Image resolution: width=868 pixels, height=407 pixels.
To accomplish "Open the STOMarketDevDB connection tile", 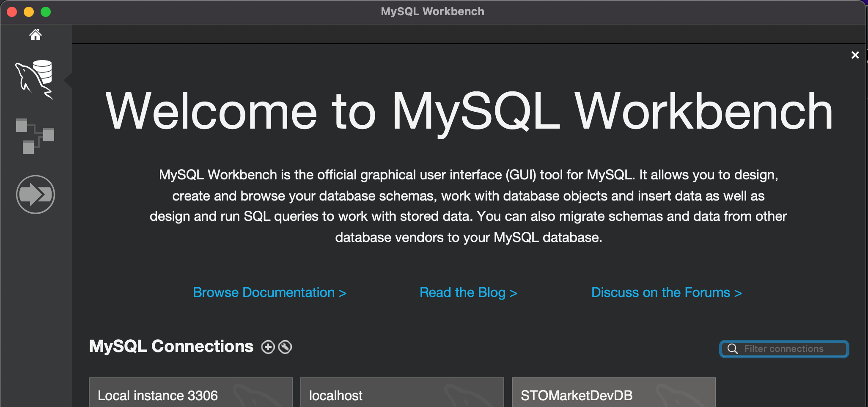I will click(x=614, y=393).
